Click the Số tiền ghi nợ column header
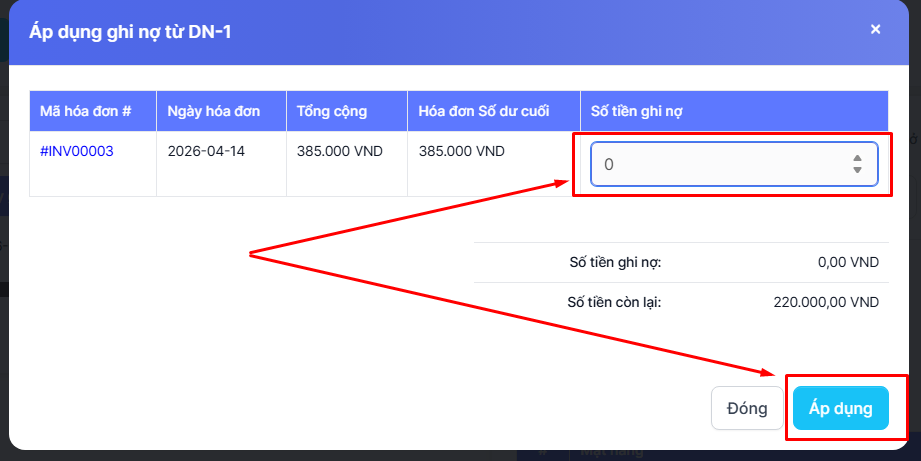The image size is (921, 461). pos(637,111)
